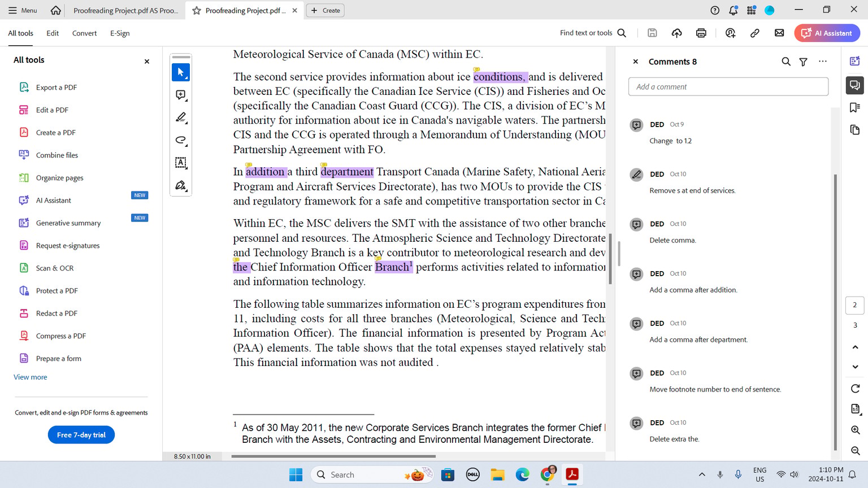The height and width of the screenshot is (488, 868).
Task: Click Find text or tools search
Action: 593,33
